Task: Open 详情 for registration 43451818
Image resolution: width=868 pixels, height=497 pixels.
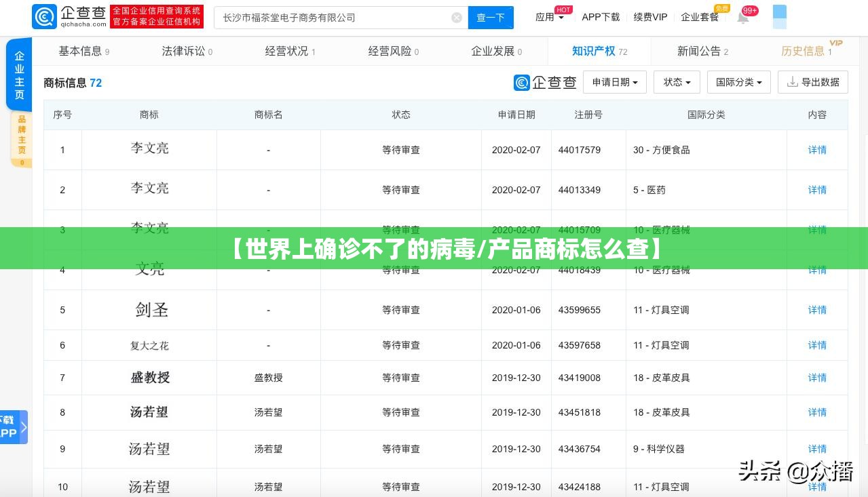Action: (x=817, y=412)
